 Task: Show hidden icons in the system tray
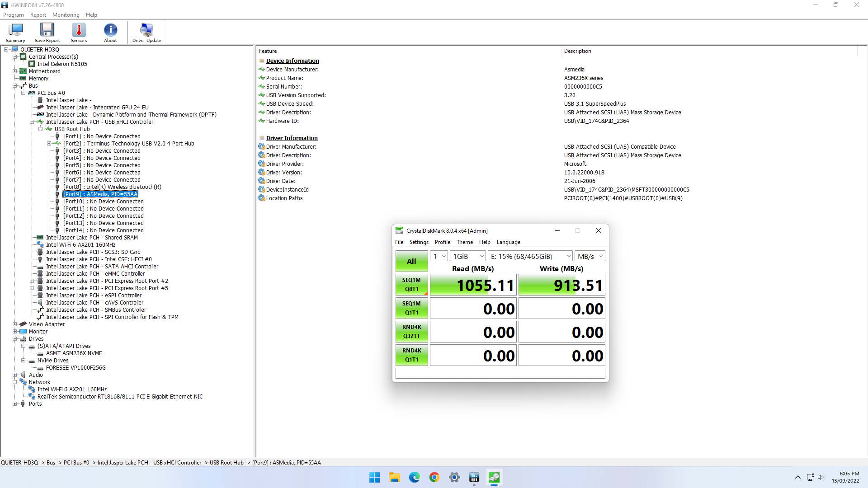tap(797, 477)
